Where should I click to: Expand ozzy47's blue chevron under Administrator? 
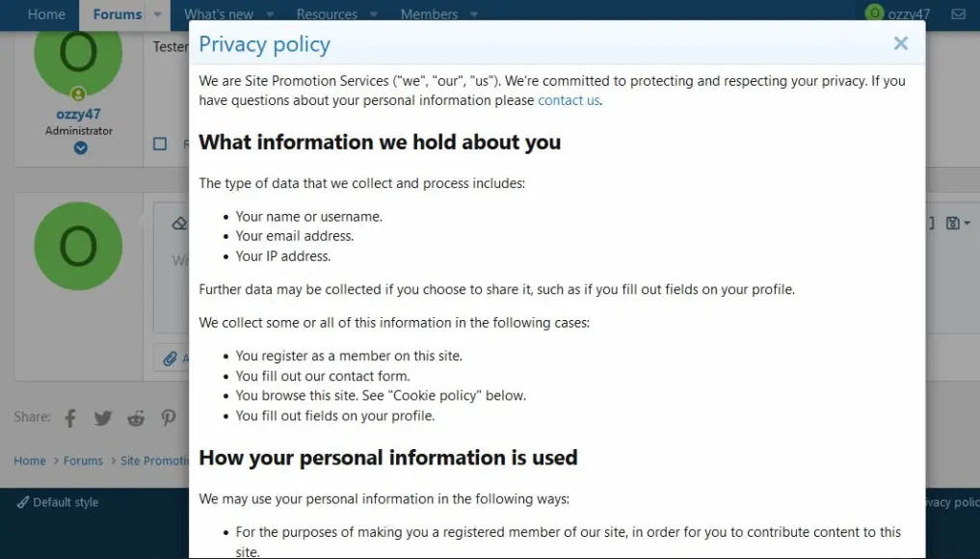[80, 148]
